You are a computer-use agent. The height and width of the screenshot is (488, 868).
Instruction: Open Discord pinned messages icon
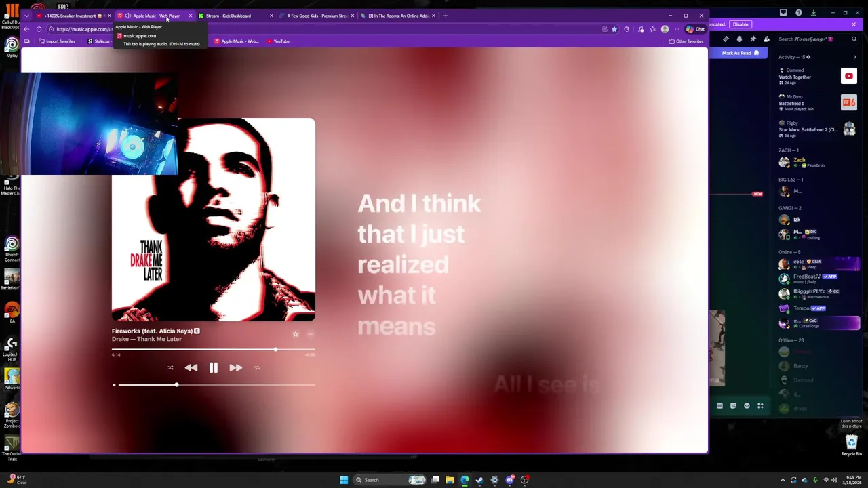753,39
